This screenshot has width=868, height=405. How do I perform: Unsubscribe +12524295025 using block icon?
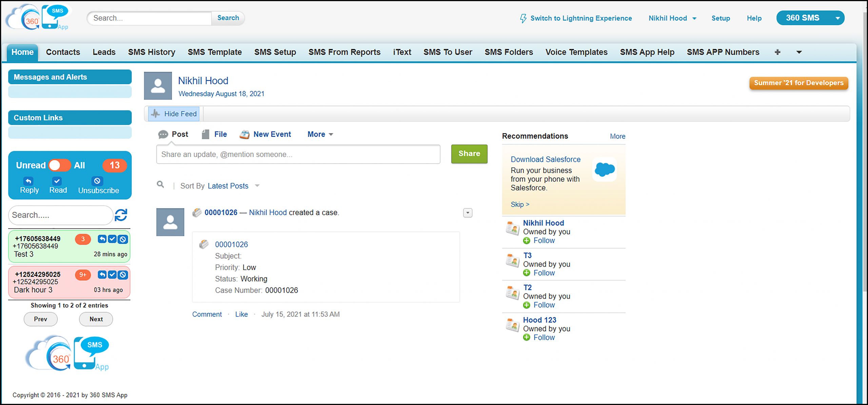tap(123, 274)
